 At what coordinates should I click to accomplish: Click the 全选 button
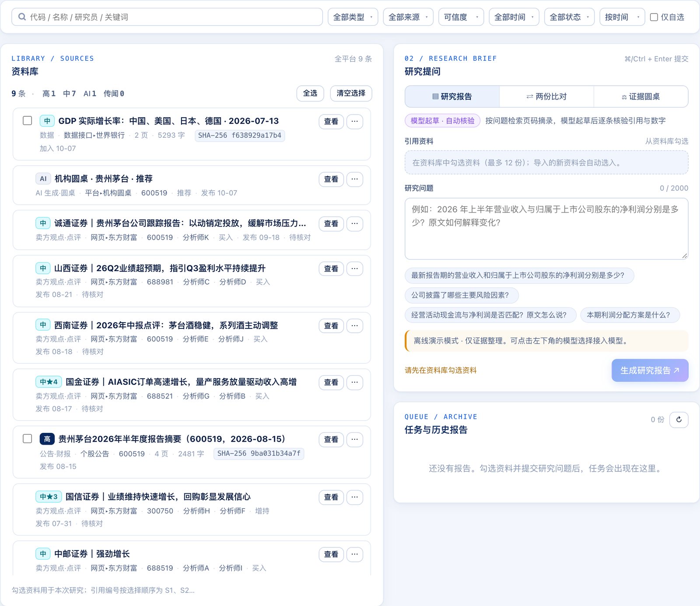pos(310,93)
